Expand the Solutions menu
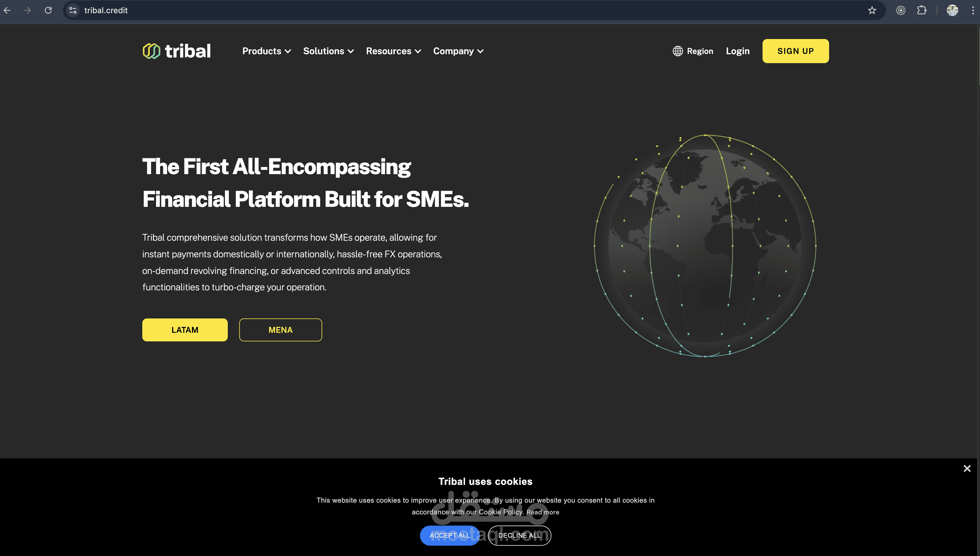The height and width of the screenshot is (556, 980). [x=328, y=51]
